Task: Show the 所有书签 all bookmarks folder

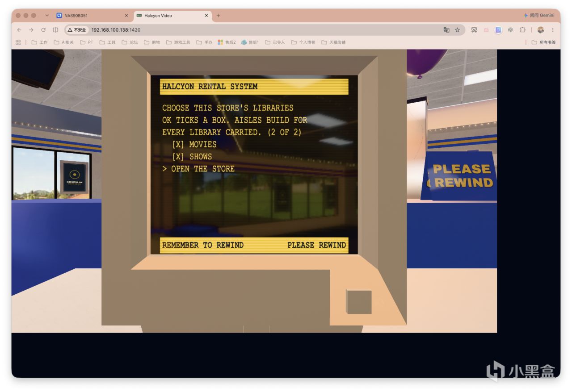Action: pyautogui.click(x=544, y=42)
